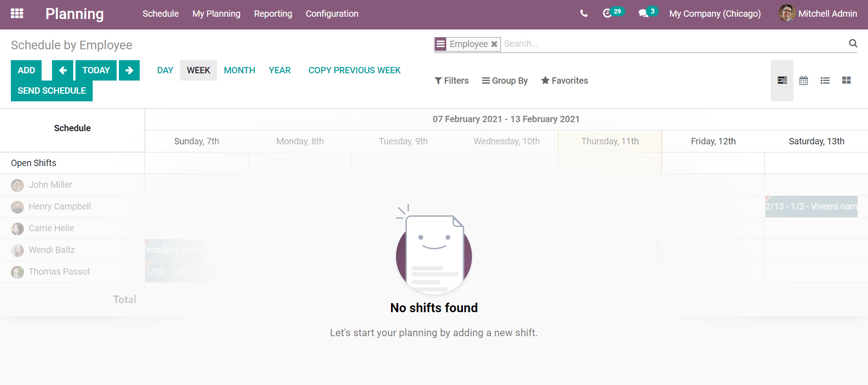
Task: Focus the Search input field
Action: 674,44
